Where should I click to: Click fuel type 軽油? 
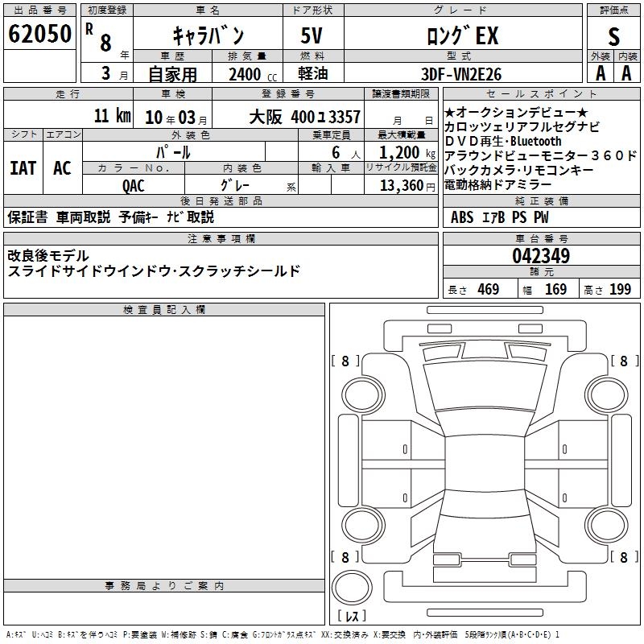click(313, 73)
